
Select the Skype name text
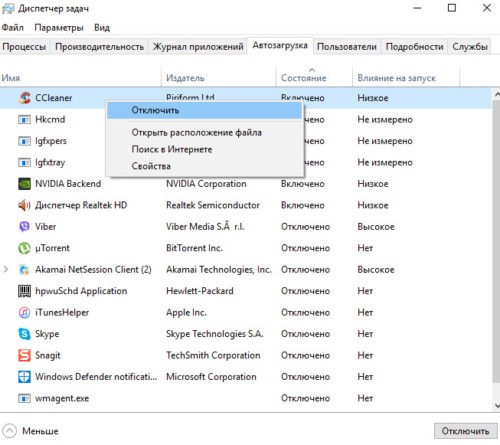(47, 334)
